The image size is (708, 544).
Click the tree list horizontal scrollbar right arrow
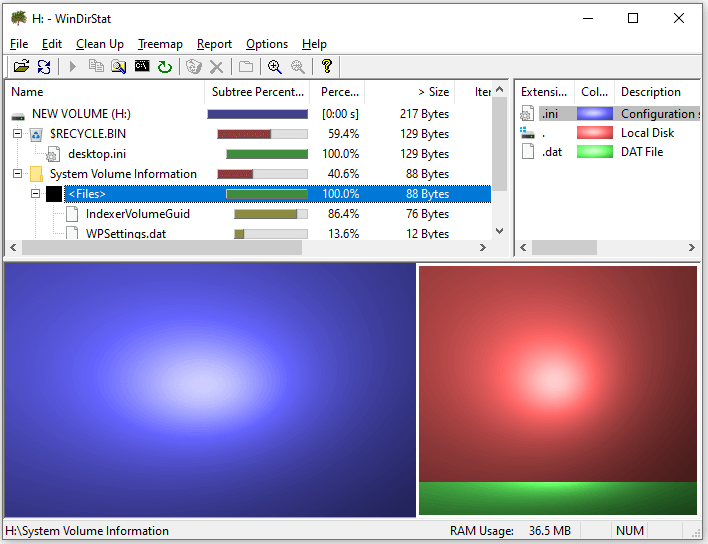tap(483, 247)
